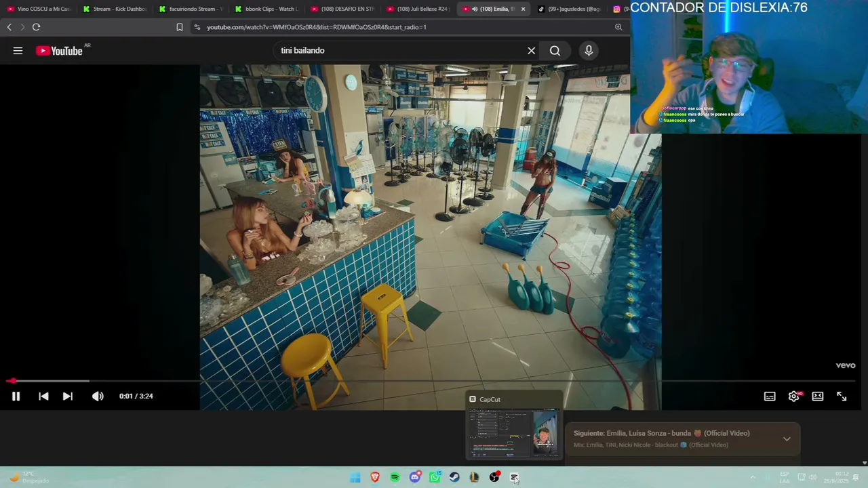View site information in address bar

pos(197,27)
